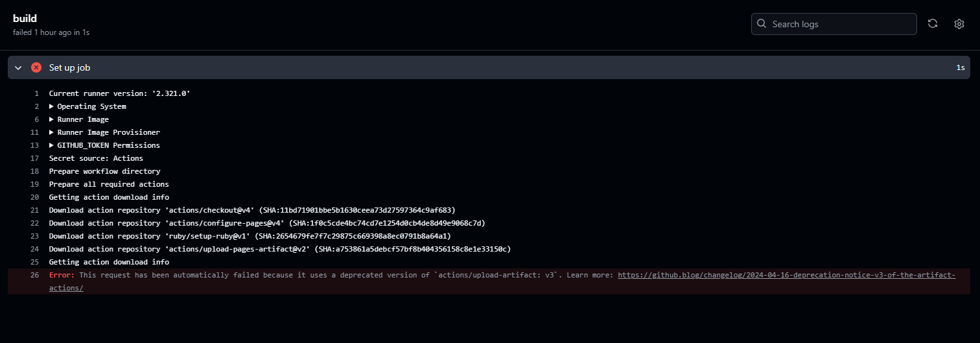Click the upload-pages-artifact@v2 download log line
The width and height of the screenshot is (980, 343).
tap(279, 249)
